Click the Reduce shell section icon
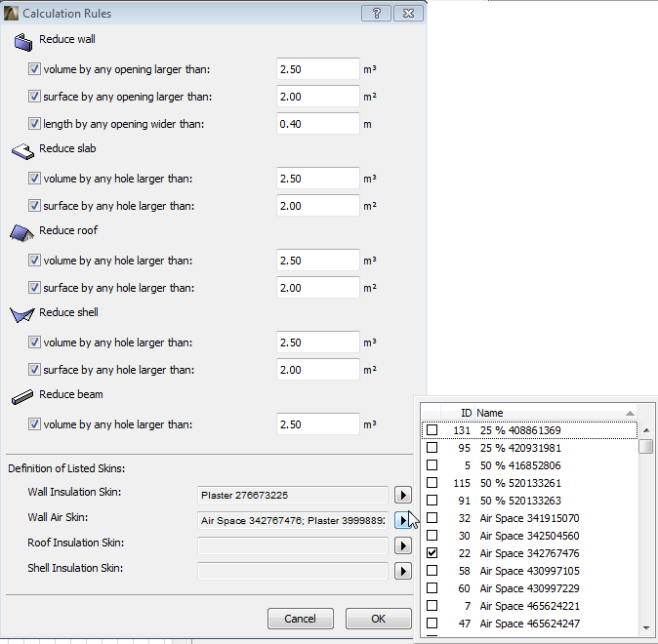Viewport: 658px width, 644px height. click(21, 314)
